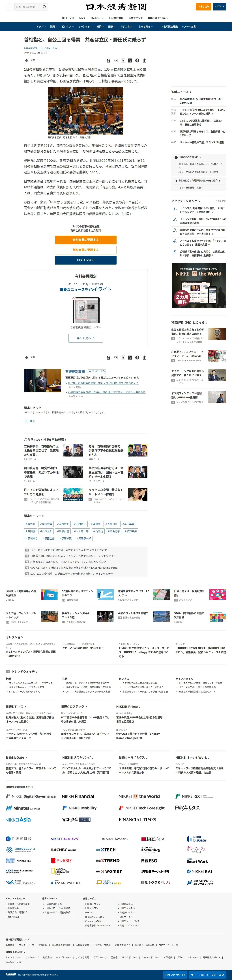Print article using top printer icon
Screen dimensions: 232x980
tap(108, 60)
